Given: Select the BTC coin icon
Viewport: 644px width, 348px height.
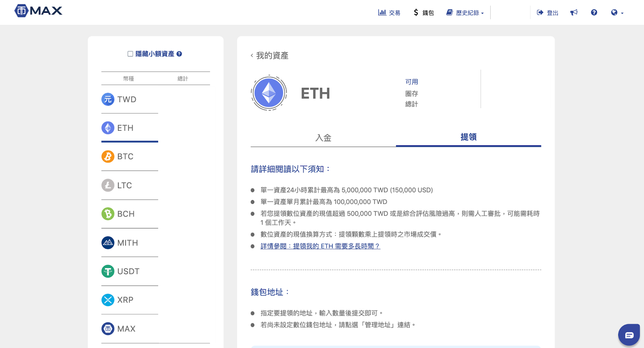Looking at the screenshot, I should point(108,156).
